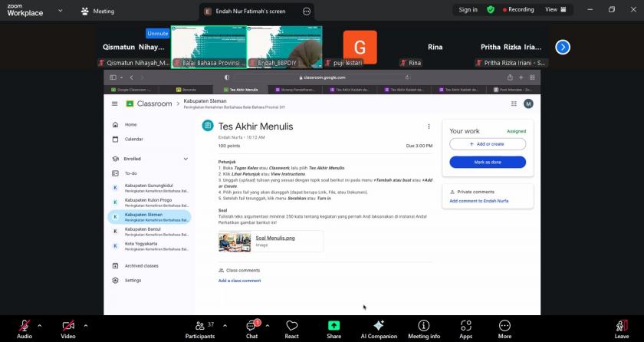Click the React emoji icon
This screenshot has height=342, width=644.
click(291, 328)
